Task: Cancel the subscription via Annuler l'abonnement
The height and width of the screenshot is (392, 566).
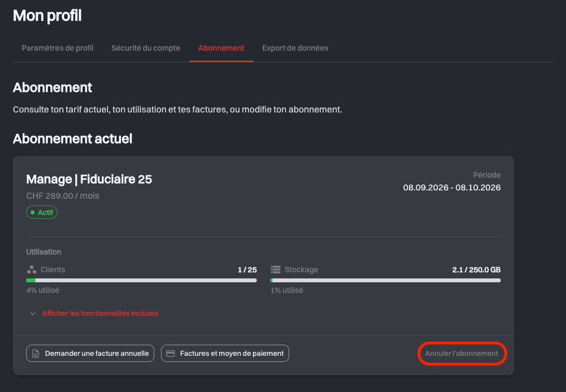Action: [x=462, y=354]
